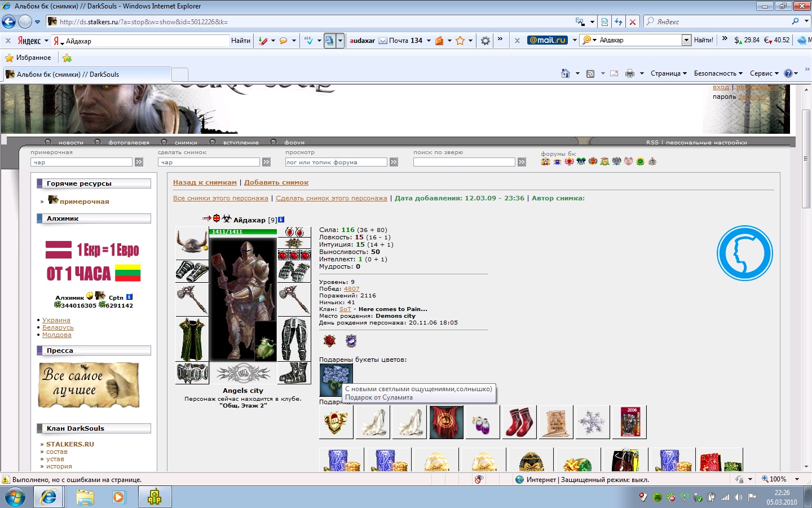Viewport: 812px width, 508px height.
Task: Click the STALKERS.RU sidebar link
Action: coord(70,444)
